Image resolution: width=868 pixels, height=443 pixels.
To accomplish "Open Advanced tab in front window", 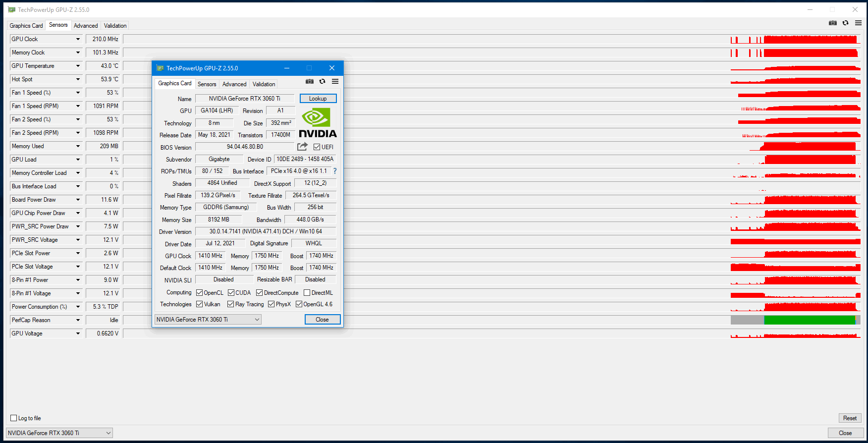I will click(234, 84).
